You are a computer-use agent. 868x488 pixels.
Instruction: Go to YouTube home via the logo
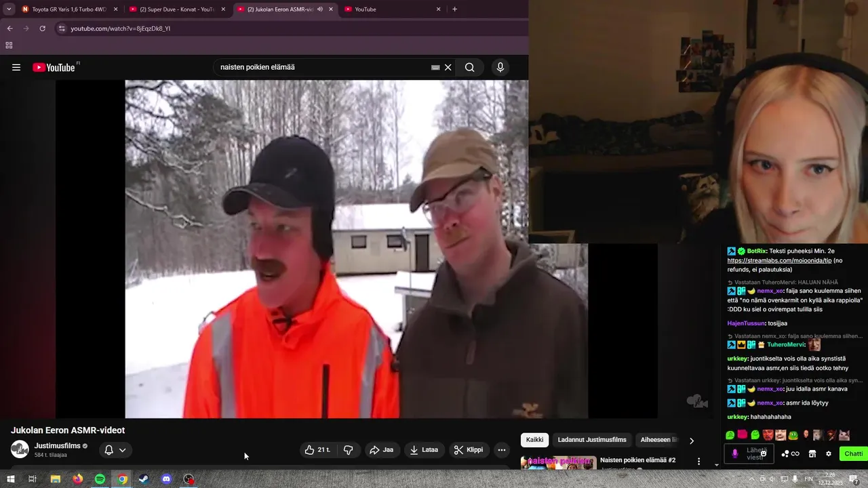[54, 67]
